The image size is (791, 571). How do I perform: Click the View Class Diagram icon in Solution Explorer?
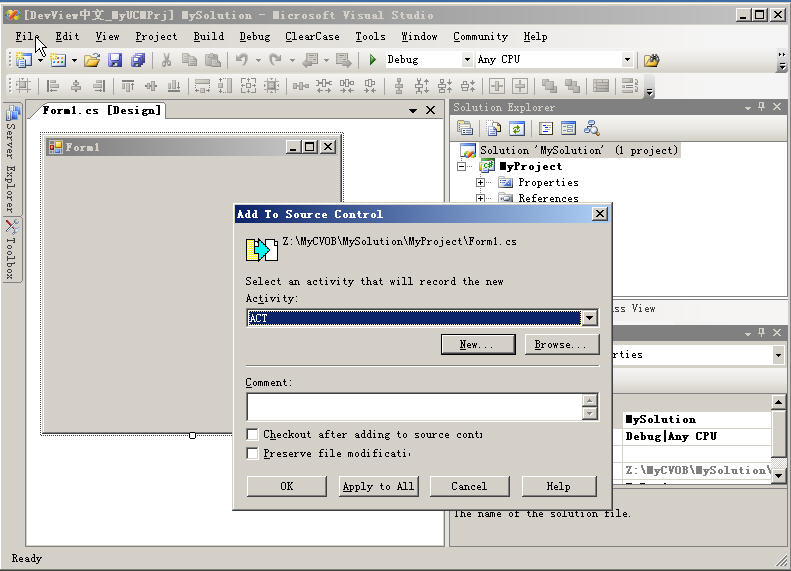592,128
